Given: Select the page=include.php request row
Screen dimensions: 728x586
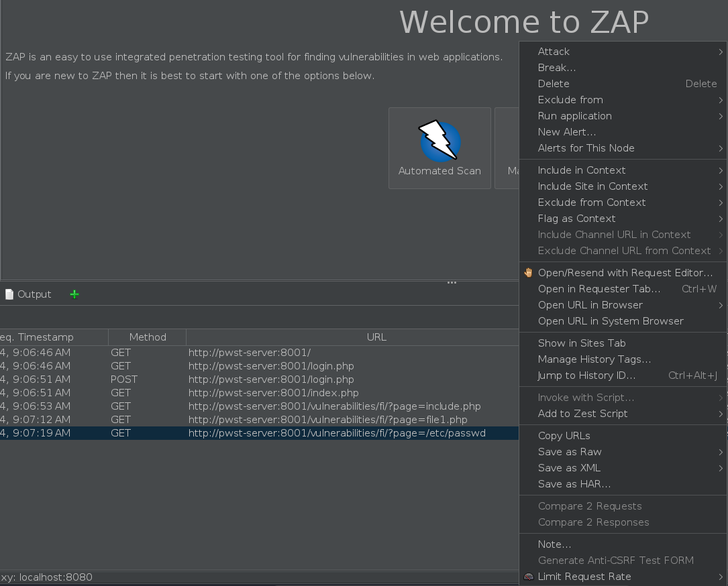Looking at the screenshot, I should pos(334,406).
